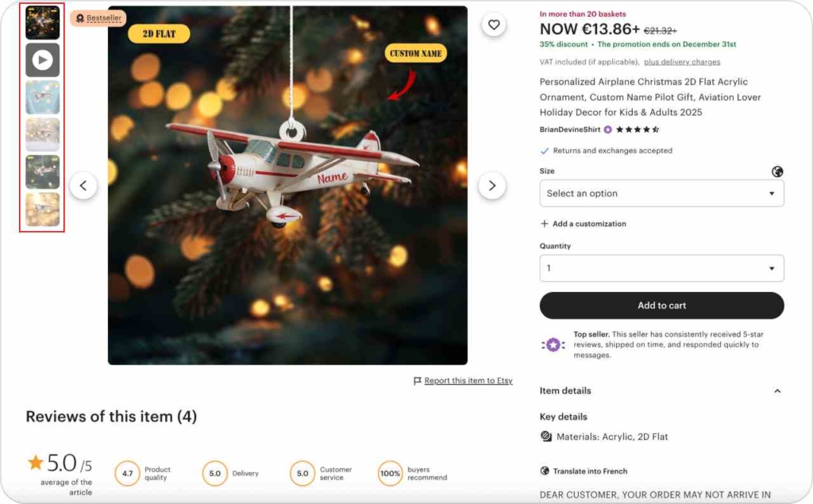Favorite the ornament with the heart icon
Screen dimensions: 813x504
(494, 24)
